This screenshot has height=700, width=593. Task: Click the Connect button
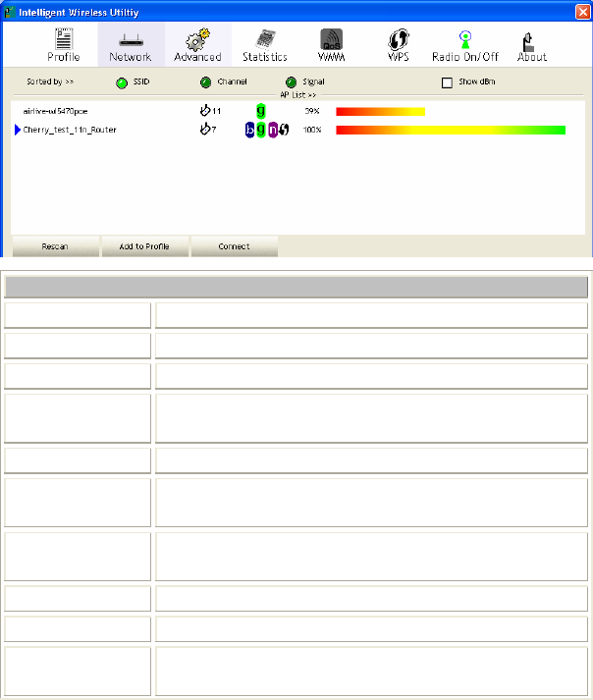point(235,246)
